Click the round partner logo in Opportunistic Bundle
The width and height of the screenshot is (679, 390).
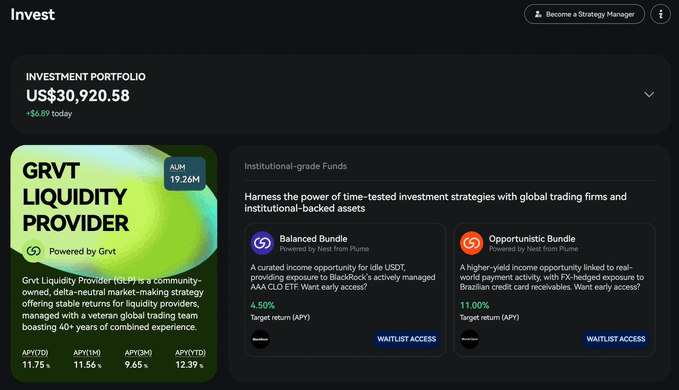click(x=469, y=339)
